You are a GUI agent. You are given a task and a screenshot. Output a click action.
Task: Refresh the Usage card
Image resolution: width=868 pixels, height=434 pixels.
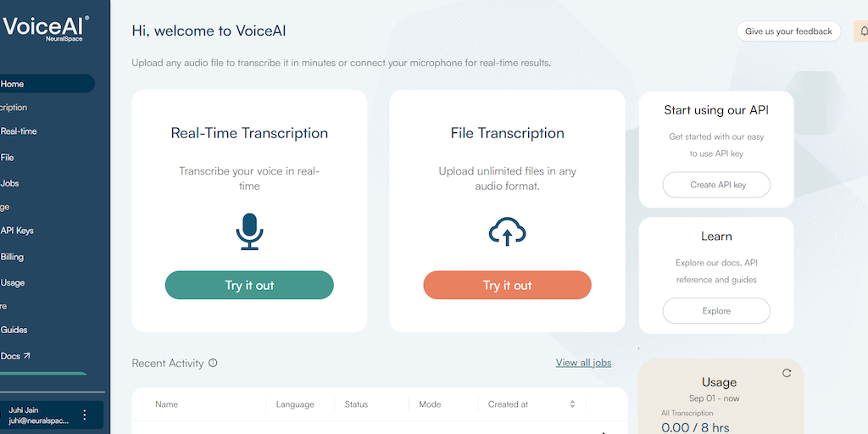(787, 373)
